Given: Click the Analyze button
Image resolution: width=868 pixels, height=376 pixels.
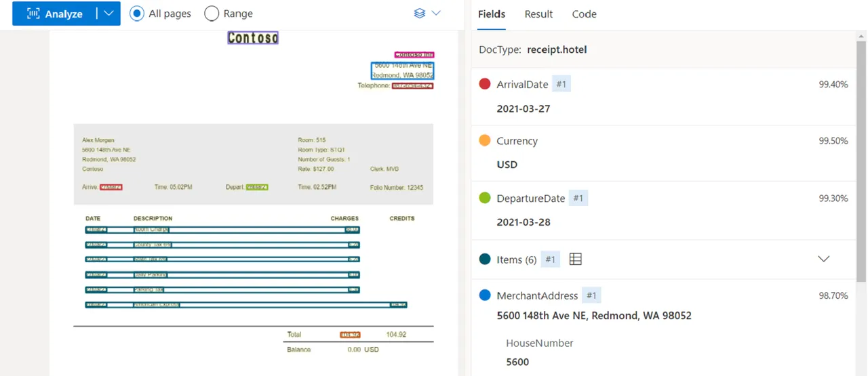Looking at the screenshot, I should (54, 14).
